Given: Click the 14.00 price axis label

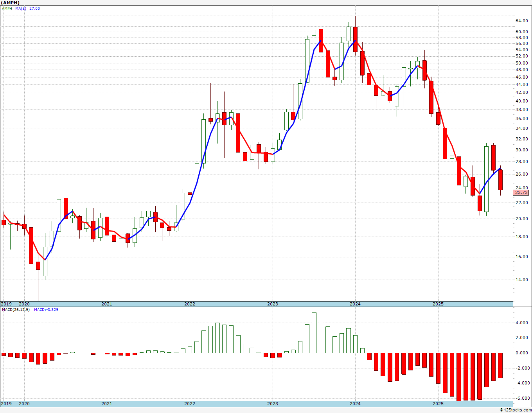Looking at the screenshot, I should [521, 280].
